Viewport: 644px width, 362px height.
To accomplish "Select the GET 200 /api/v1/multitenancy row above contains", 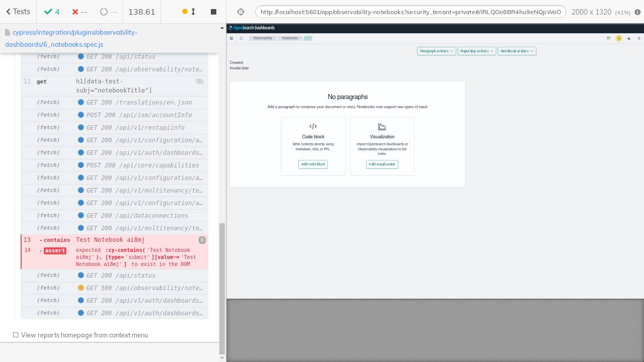I will coord(114,228).
